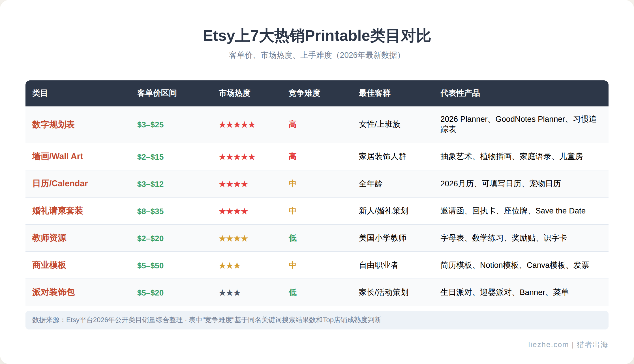Select the '婚礼请柬套装' category cell
634x364 pixels.
(x=57, y=211)
